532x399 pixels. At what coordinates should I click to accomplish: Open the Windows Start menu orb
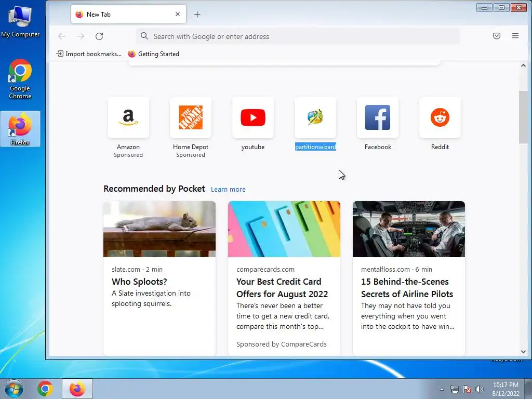14,389
